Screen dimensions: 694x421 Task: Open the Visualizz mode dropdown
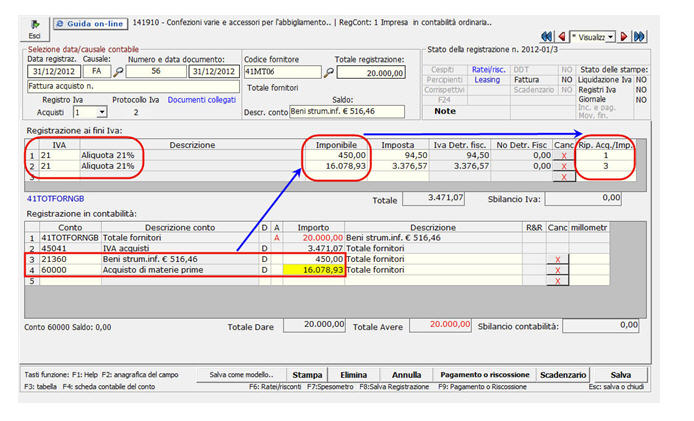coord(610,37)
